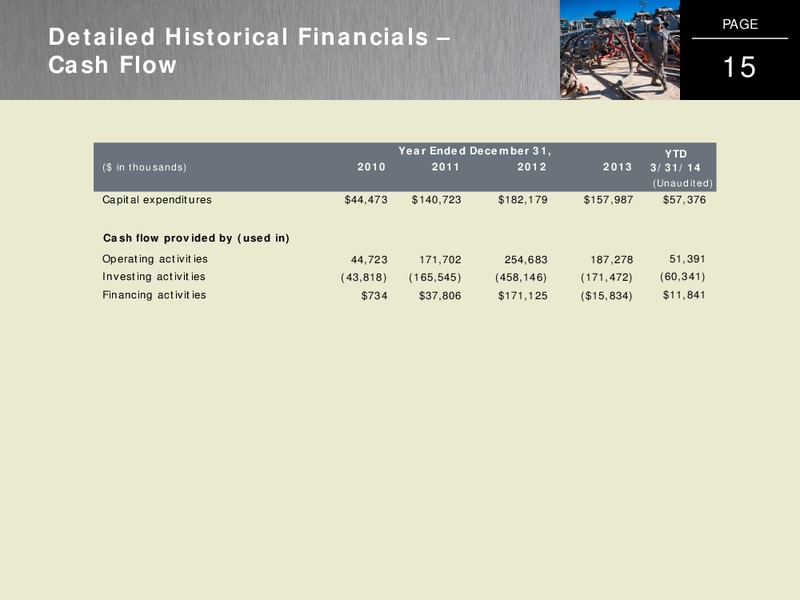The height and width of the screenshot is (600, 800).
Task: Click the 187,278 operating activities value
Action: (612, 260)
